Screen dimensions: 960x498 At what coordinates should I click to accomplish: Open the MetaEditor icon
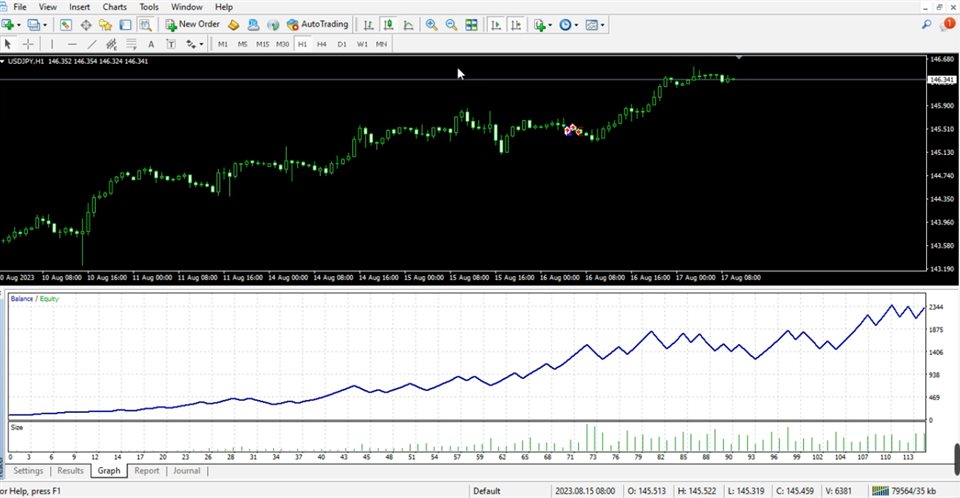[x=233, y=25]
